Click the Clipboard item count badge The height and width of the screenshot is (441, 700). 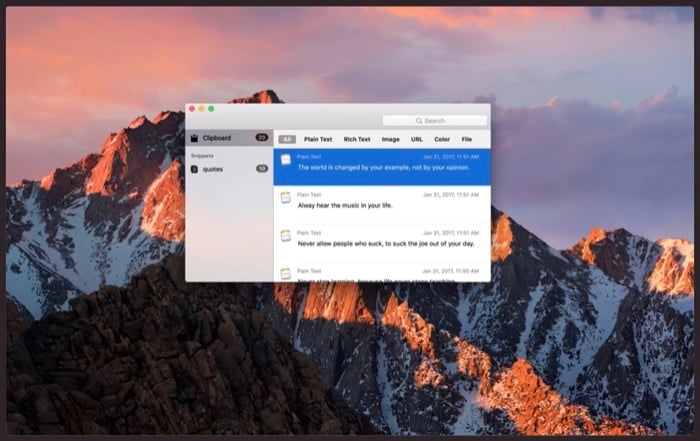point(261,137)
